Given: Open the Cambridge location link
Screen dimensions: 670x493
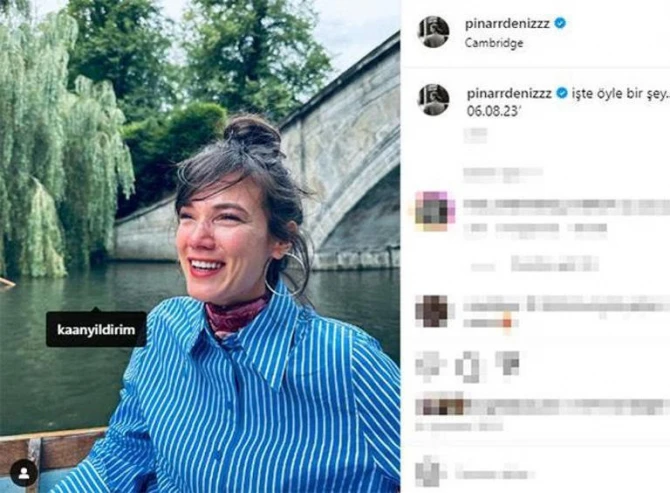Looking at the screenshot, I should 494,43.
